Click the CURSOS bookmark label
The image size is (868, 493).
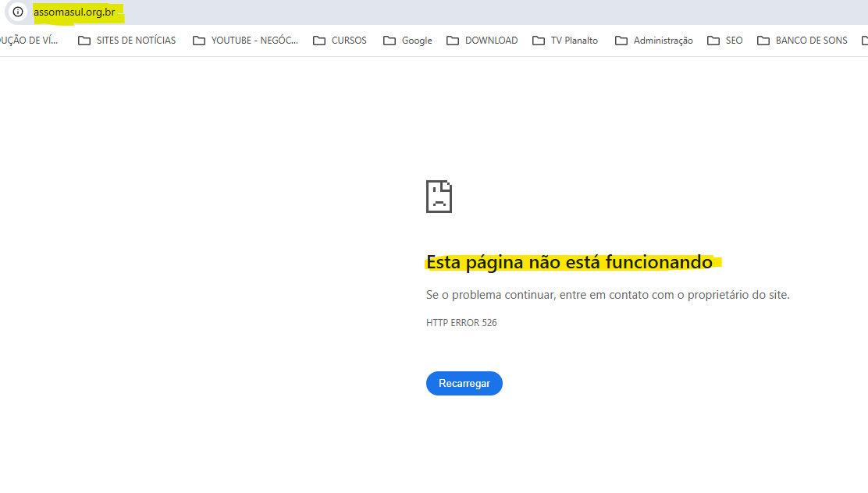348,40
